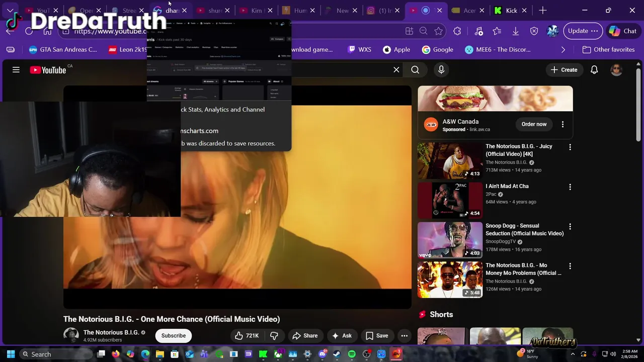Open the SnoopDoggTV channel link
Screen dimensions: 644x362
(501, 241)
